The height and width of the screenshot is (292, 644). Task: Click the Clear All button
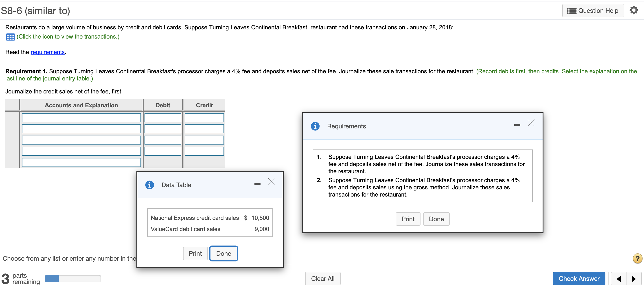323,279
